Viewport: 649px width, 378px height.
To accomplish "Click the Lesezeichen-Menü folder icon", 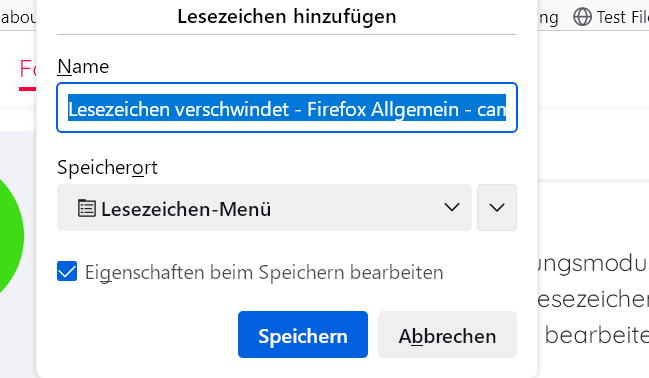I will coord(87,208).
